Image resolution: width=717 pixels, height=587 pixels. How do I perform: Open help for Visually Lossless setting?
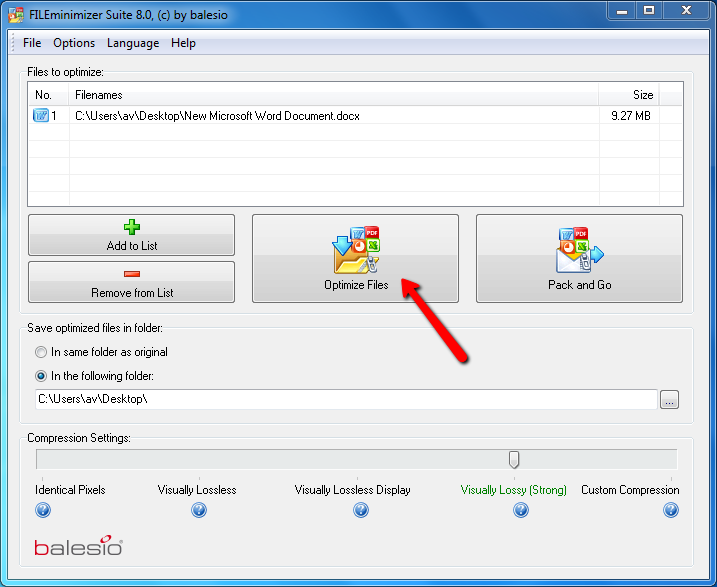tap(199, 510)
